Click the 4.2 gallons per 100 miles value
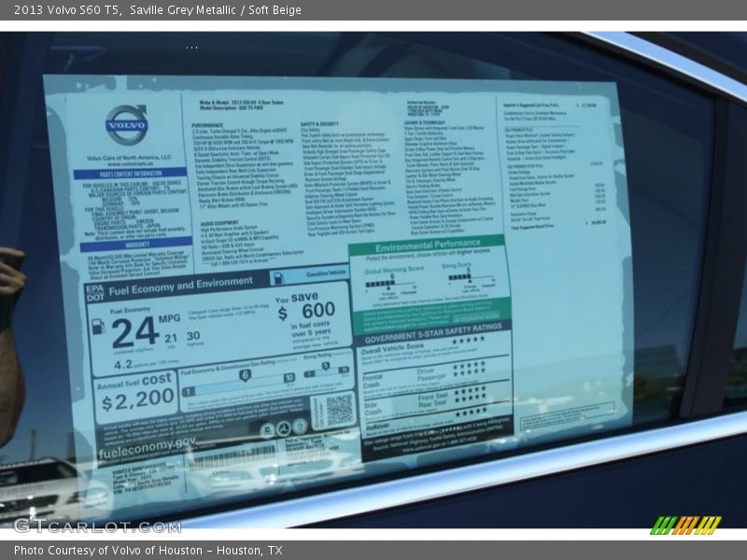The image size is (747, 560). click(x=123, y=365)
